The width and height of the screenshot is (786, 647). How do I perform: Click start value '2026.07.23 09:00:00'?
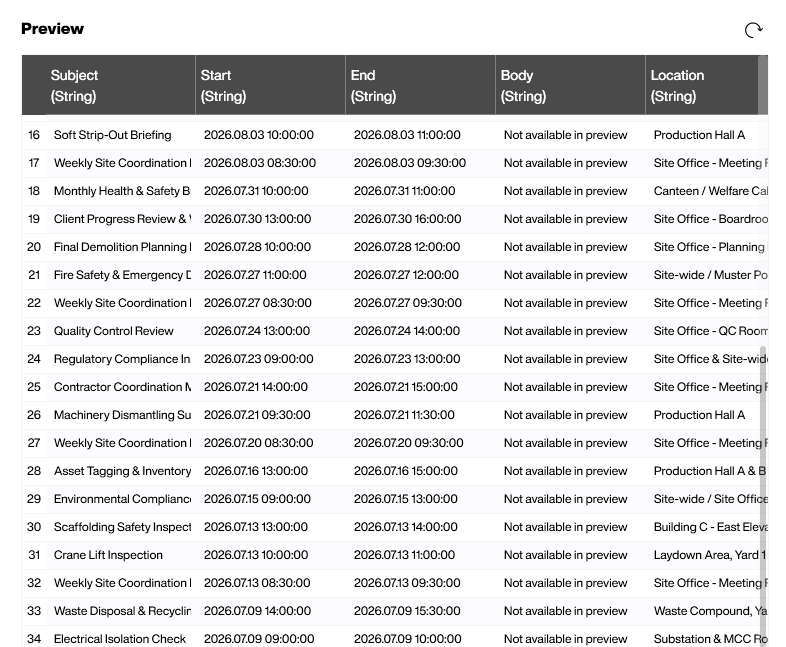tap(259, 359)
